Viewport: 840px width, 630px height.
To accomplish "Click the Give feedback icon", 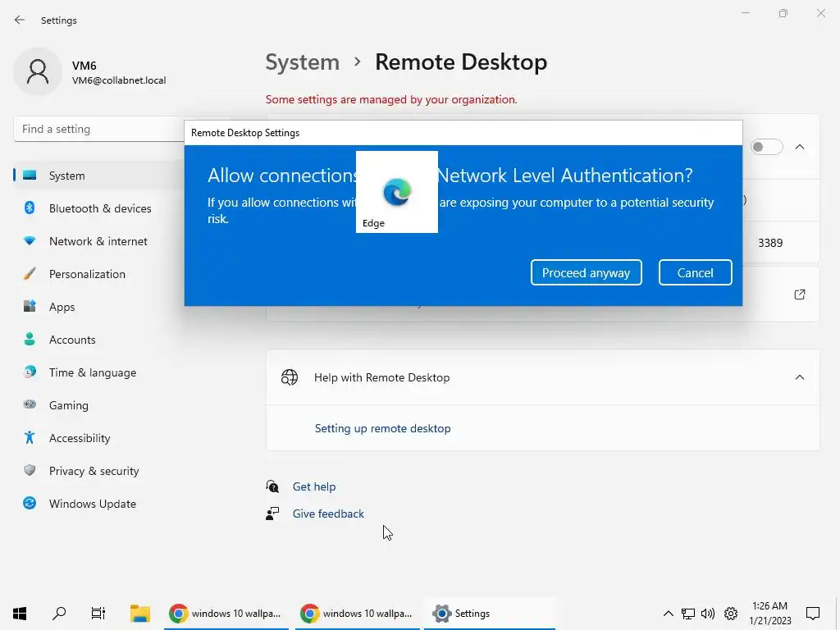I will click(272, 514).
